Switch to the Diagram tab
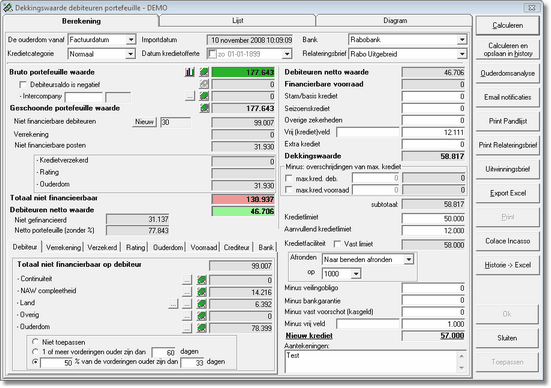The image size is (551, 388). coord(394,21)
